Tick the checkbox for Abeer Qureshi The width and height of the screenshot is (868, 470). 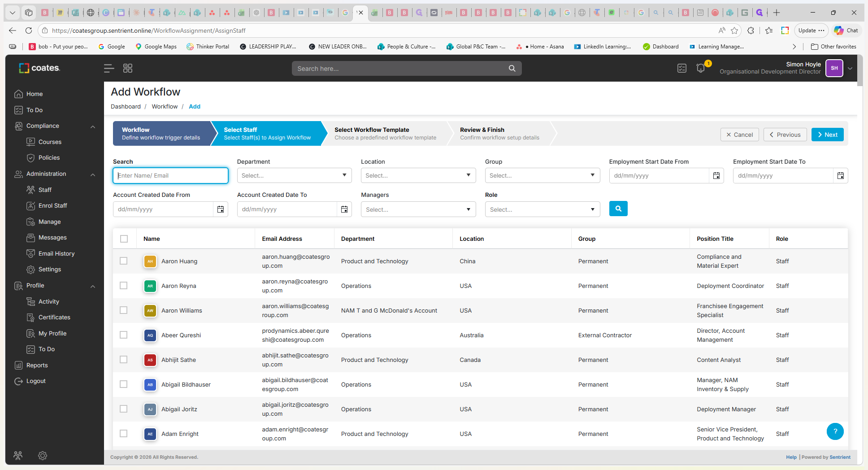click(x=124, y=335)
